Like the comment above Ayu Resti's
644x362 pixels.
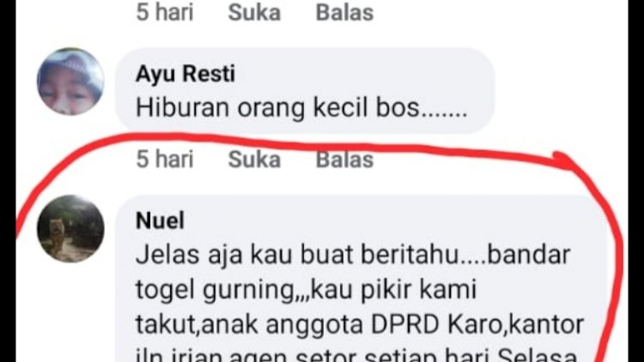254,12
